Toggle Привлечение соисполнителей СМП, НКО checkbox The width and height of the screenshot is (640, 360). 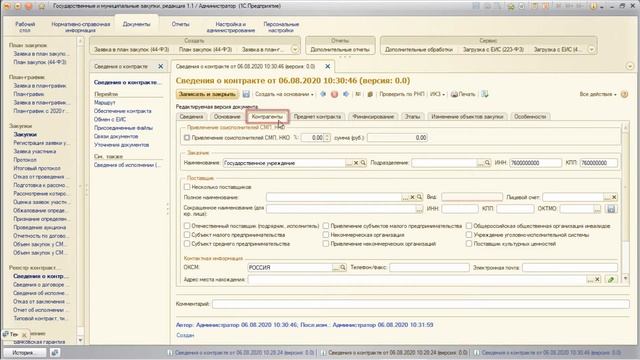[187, 138]
